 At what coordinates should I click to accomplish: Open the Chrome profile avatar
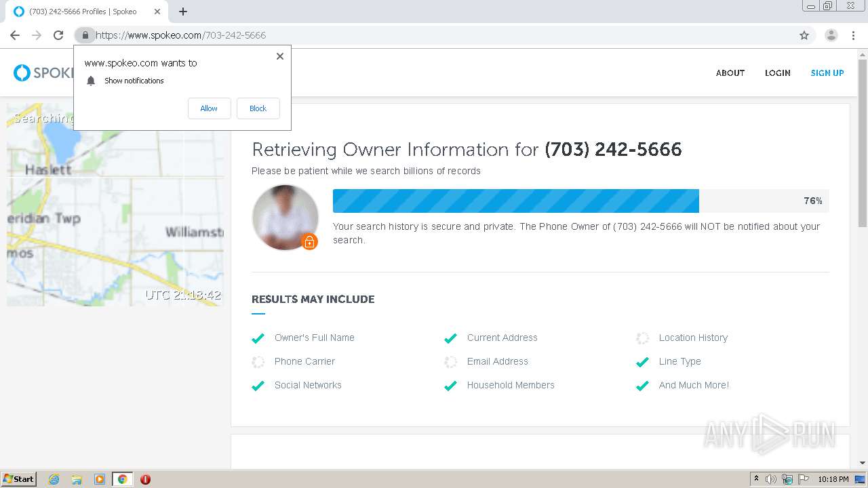tap(831, 35)
